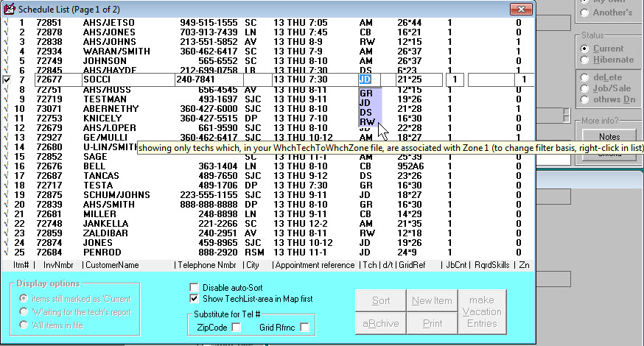
Task: Click the highlighted JD tech field in row 7
Action: (x=368, y=80)
